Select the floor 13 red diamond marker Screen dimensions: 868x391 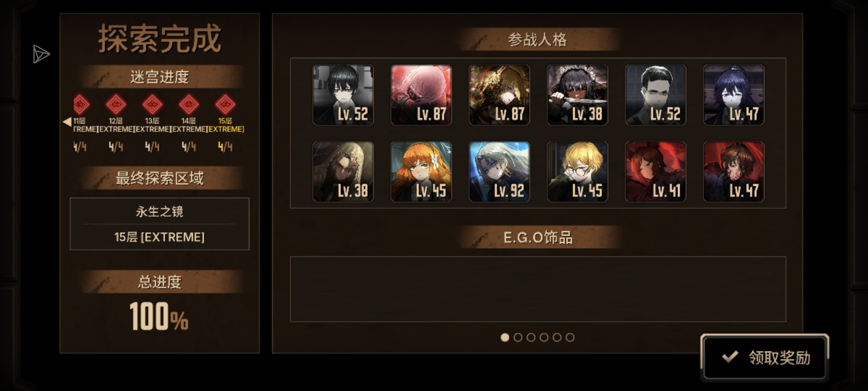152,105
